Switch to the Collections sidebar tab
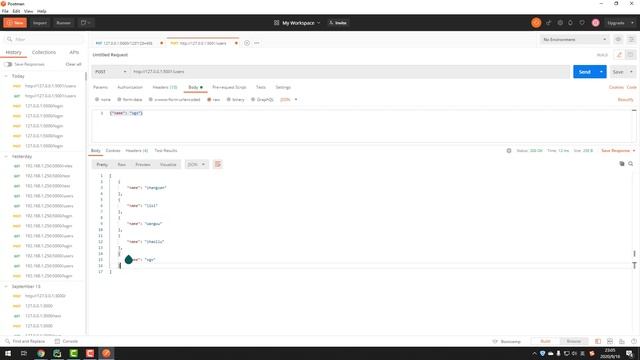Screen dimensions: 640x360 pyautogui.click(x=44, y=52)
